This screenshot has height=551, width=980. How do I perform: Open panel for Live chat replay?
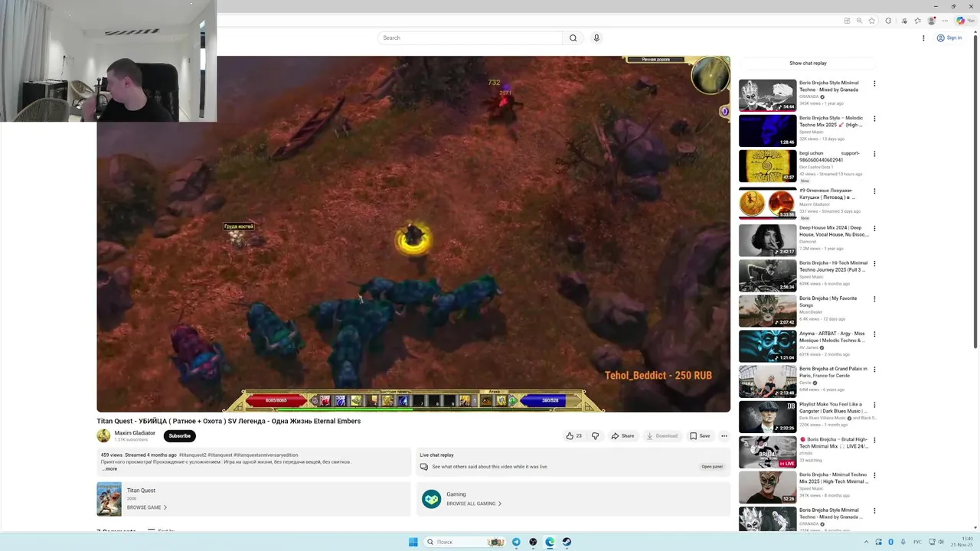coord(712,466)
